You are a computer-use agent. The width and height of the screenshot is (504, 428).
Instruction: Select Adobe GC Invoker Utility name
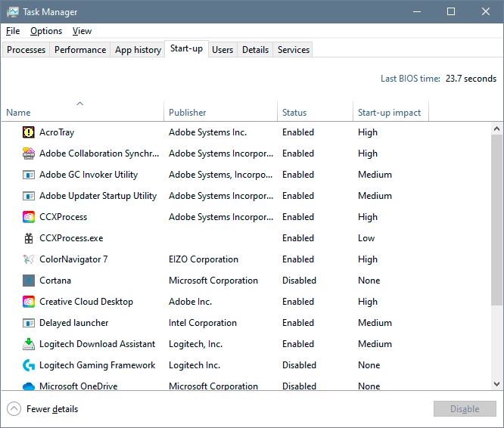tap(89, 175)
